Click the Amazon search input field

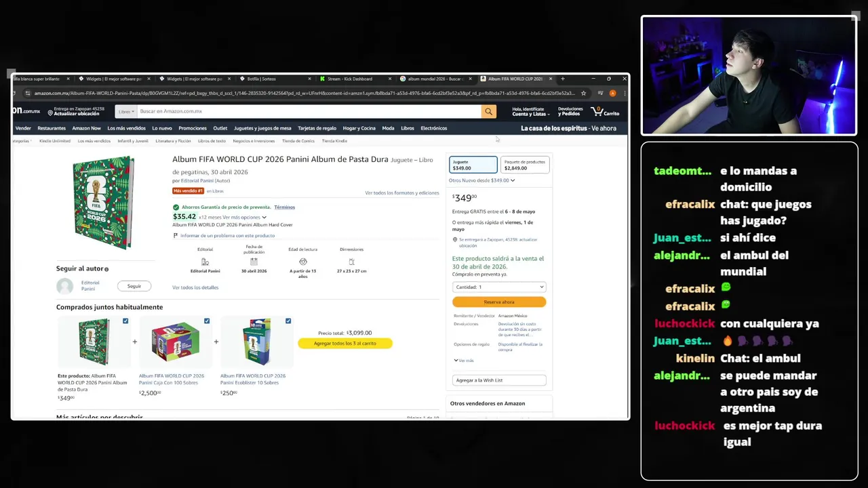pos(309,111)
